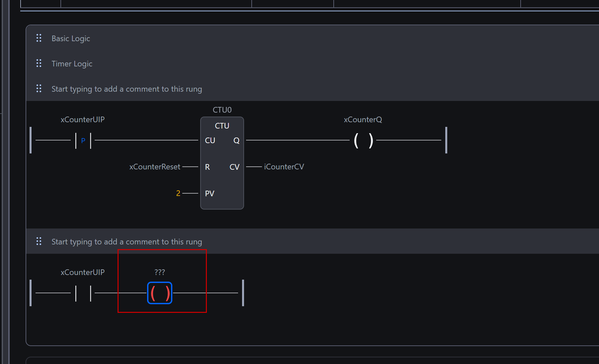Click the Timer Logic rung comment text
This screenshot has height=364, width=599.
[x=72, y=64]
